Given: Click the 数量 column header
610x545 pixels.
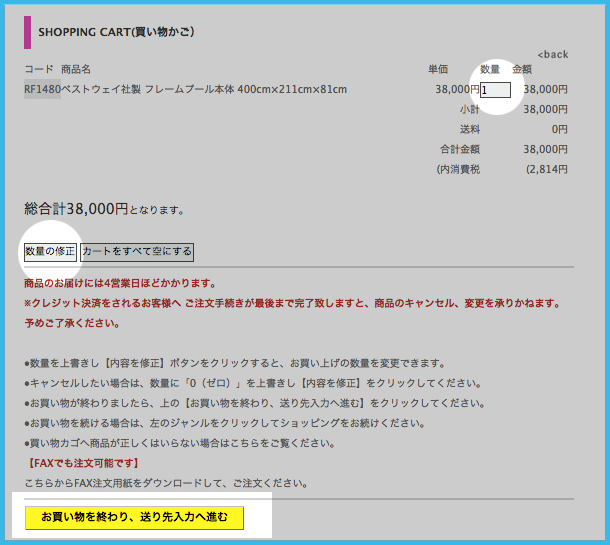Looking at the screenshot, I should pyautogui.click(x=490, y=69).
